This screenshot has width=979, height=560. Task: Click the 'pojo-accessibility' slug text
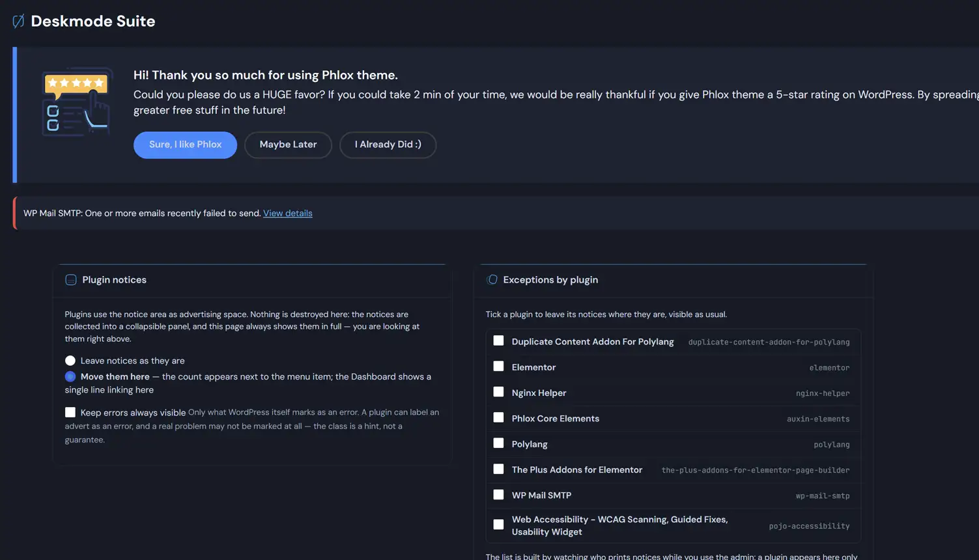809,526
